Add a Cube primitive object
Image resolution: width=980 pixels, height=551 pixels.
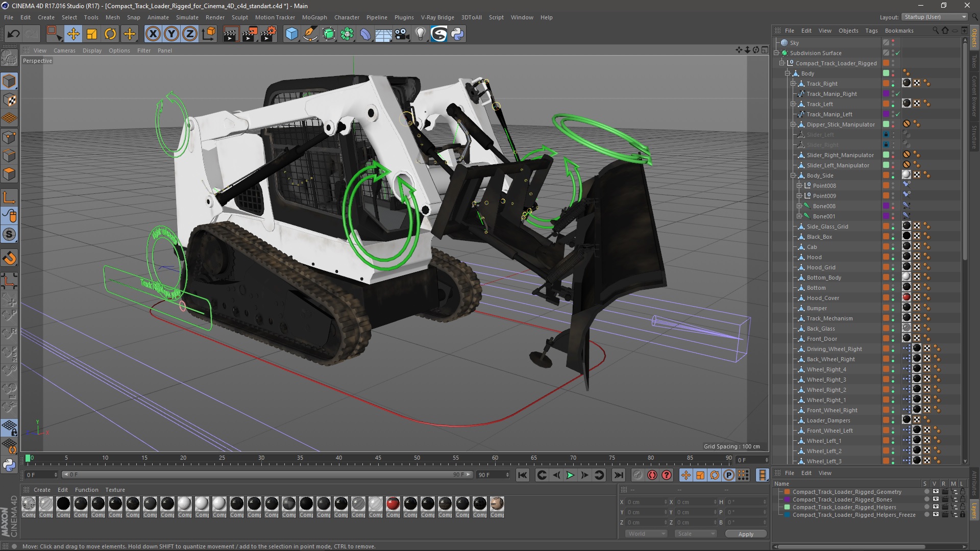(x=291, y=34)
